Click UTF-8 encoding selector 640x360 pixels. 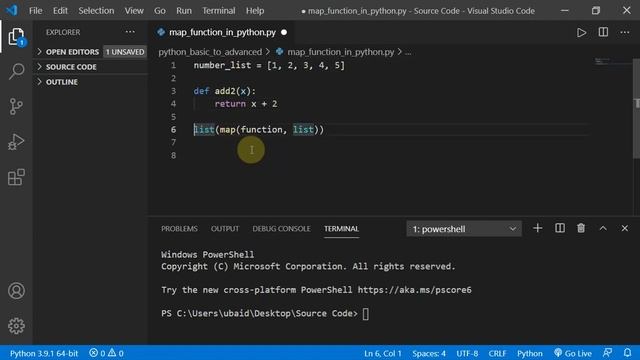(467, 353)
